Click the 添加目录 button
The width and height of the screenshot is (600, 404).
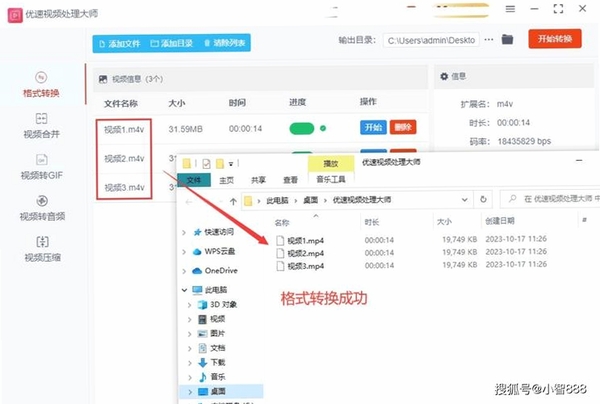click(171, 43)
